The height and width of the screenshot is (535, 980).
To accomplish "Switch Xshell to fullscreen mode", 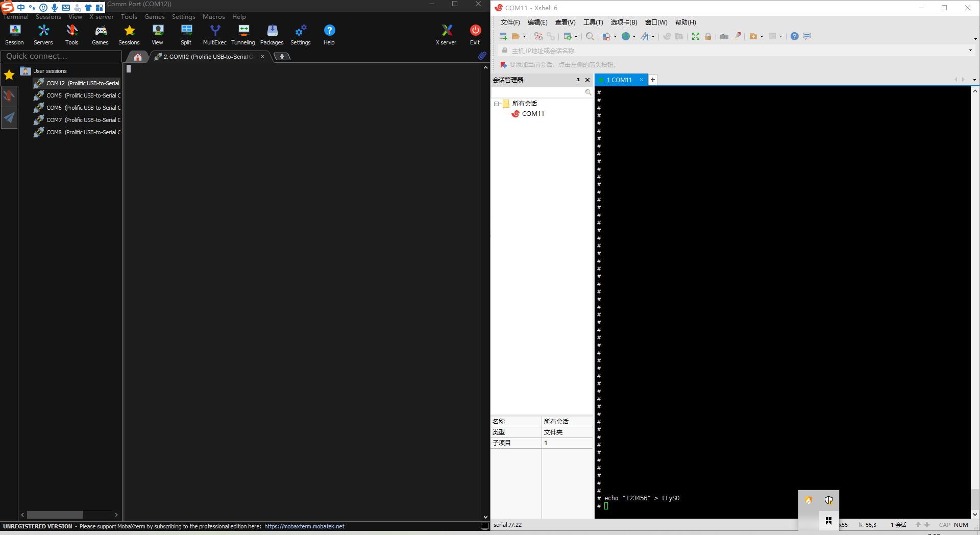I will click(x=696, y=36).
